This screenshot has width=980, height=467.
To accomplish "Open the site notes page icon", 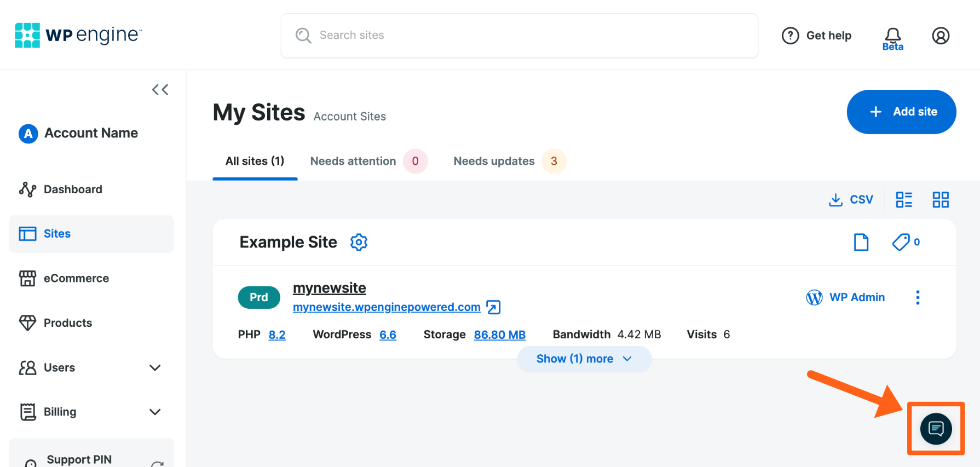I will click(x=861, y=242).
